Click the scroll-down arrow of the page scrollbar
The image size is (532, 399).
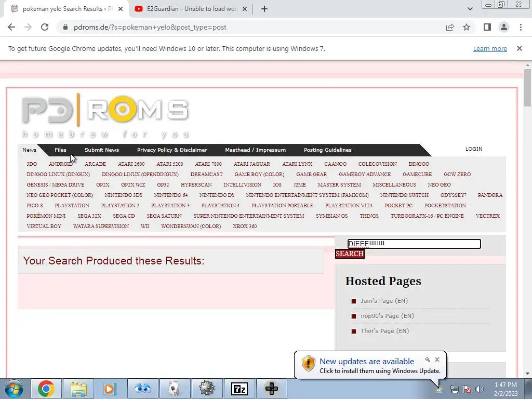pos(527,374)
